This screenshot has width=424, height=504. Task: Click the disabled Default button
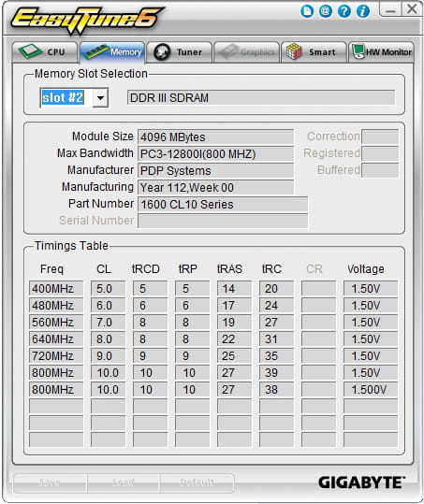tap(197, 482)
